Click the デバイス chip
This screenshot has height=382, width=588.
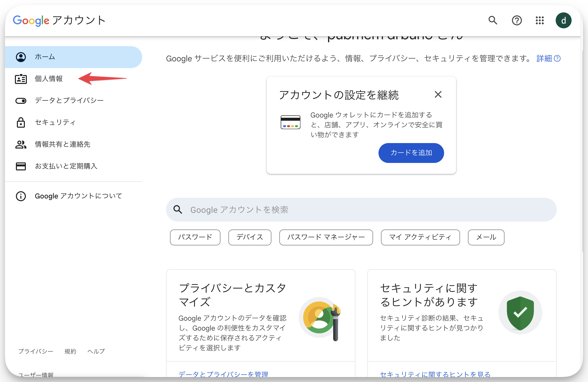coord(250,237)
